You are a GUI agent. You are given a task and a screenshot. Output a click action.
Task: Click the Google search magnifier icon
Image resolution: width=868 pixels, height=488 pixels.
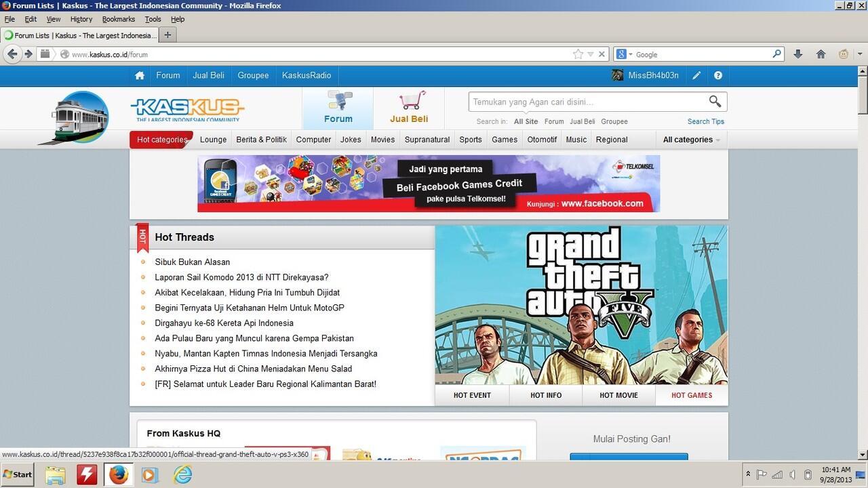pos(777,54)
